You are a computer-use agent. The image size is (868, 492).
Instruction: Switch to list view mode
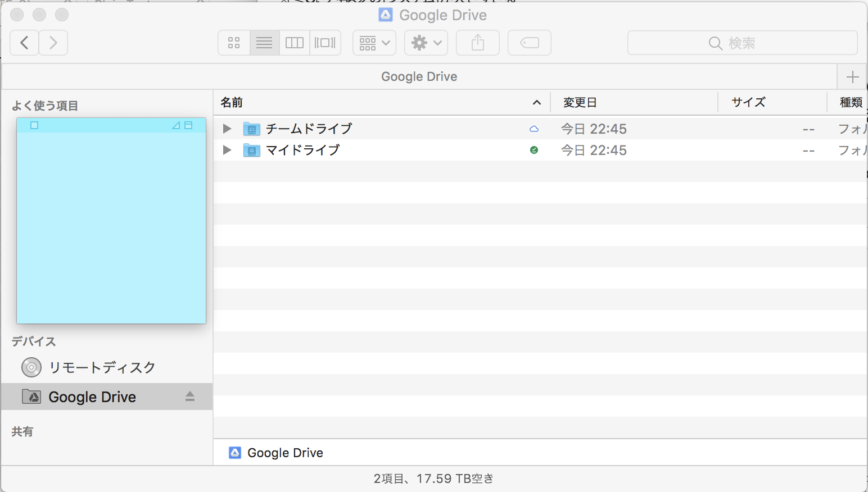[264, 43]
